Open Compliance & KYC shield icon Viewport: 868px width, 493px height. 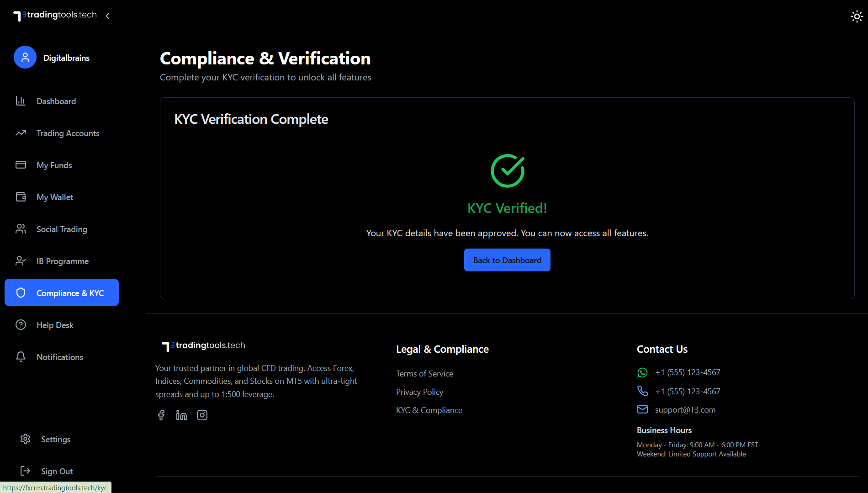point(21,293)
